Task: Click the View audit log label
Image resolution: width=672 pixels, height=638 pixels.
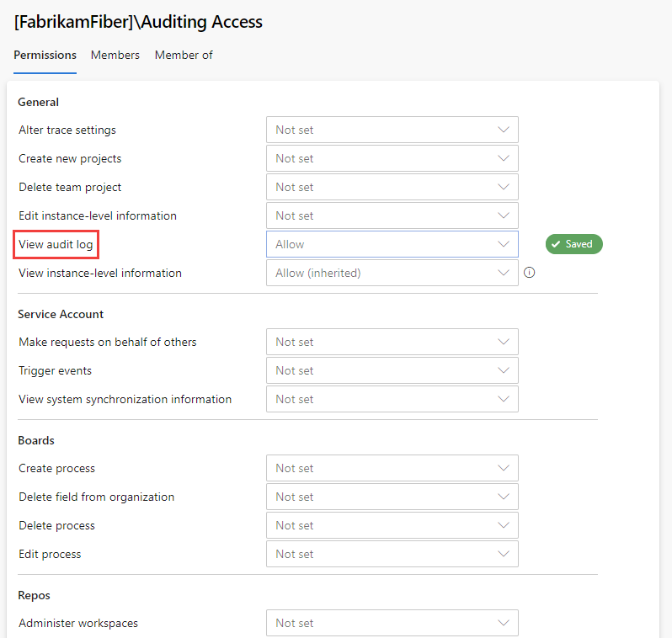Action: (56, 244)
